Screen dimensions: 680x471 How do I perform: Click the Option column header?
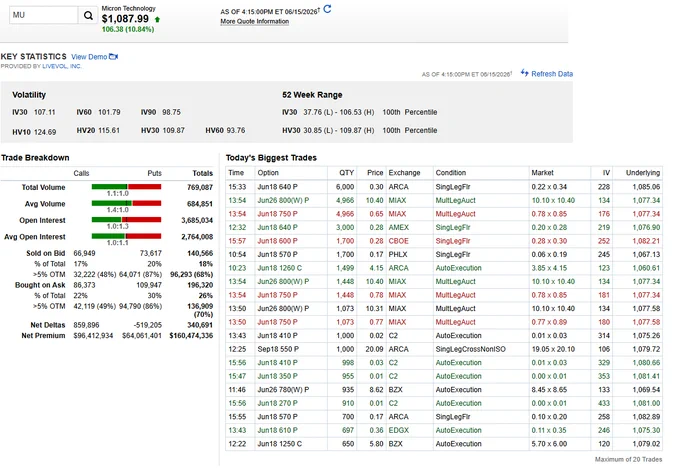coord(268,173)
